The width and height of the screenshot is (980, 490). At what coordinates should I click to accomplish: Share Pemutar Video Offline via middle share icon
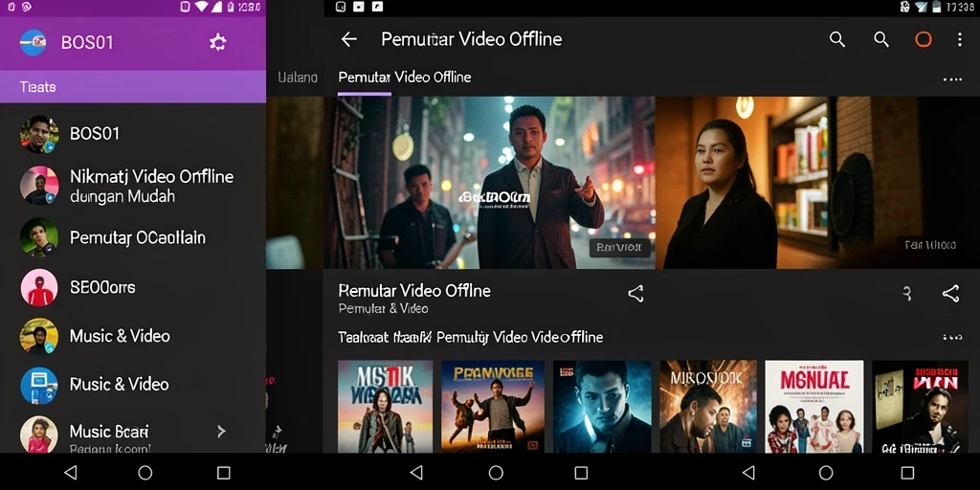(x=635, y=294)
